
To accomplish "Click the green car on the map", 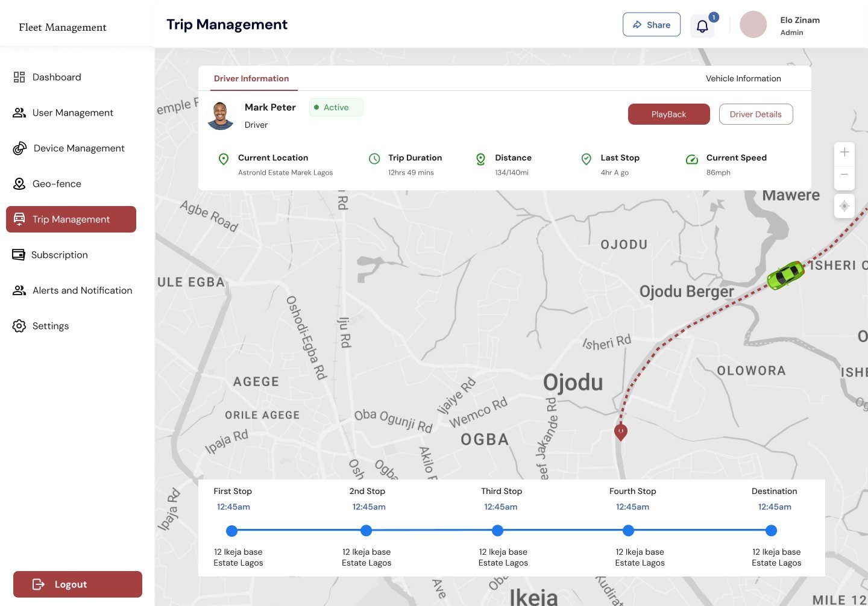I will [x=785, y=275].
